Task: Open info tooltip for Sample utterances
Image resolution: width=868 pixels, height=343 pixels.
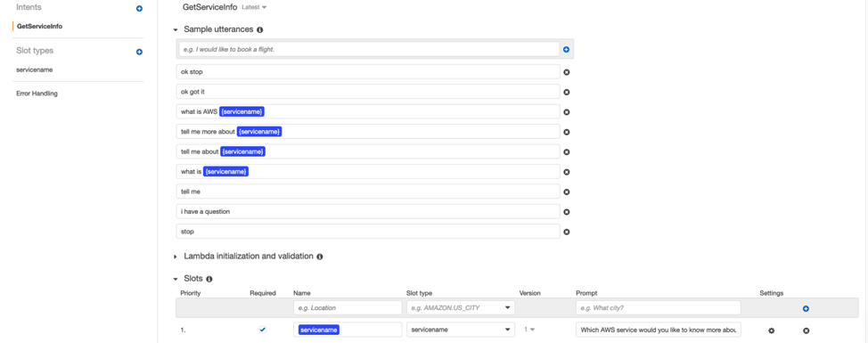Action: tap(259, 30)
